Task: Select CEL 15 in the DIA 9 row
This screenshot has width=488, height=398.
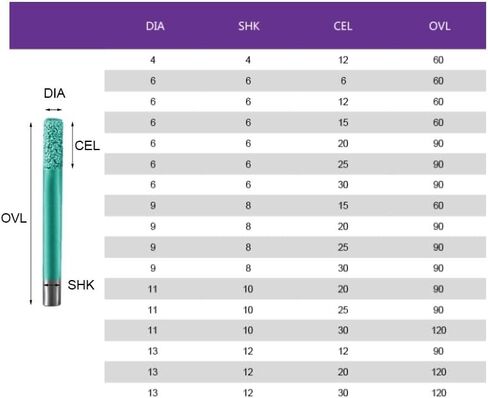Action: (343, 205)
